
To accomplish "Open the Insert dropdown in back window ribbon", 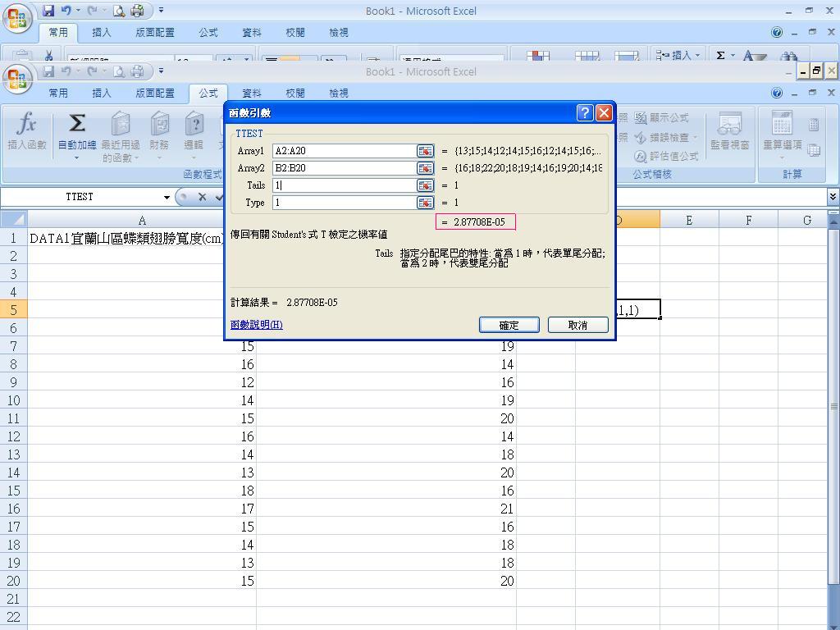I will pyautogui.click(x=697, y=55).
